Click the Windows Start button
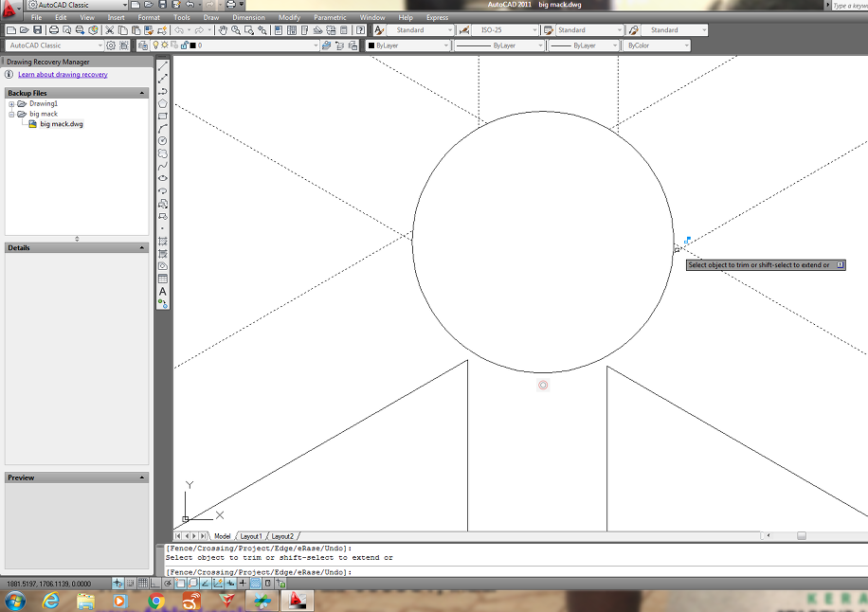 [14, 601]
